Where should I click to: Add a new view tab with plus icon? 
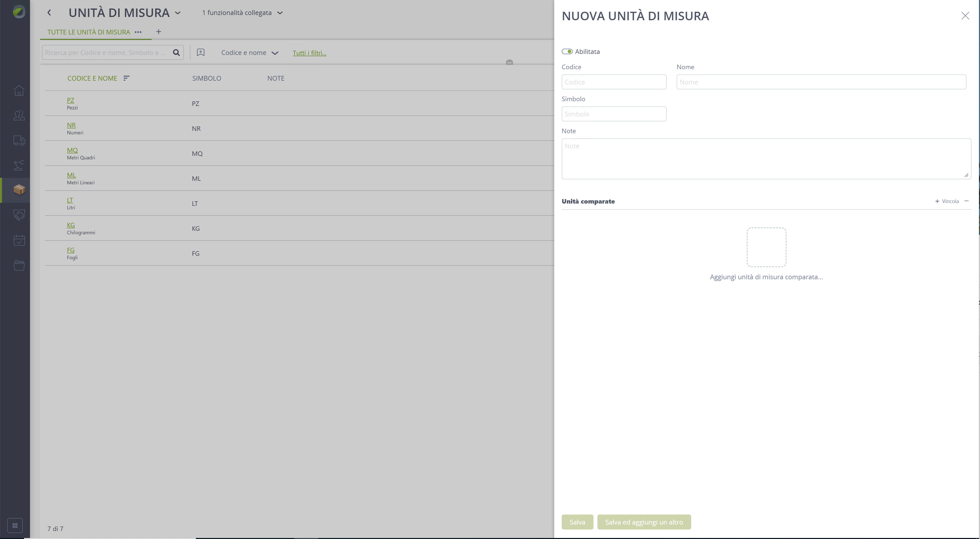point(159,31)
